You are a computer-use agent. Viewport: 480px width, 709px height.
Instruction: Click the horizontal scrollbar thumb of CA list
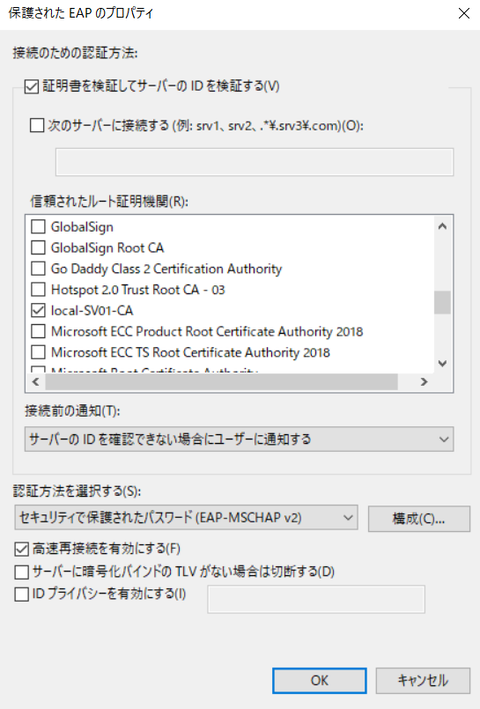tap(221, 382)
